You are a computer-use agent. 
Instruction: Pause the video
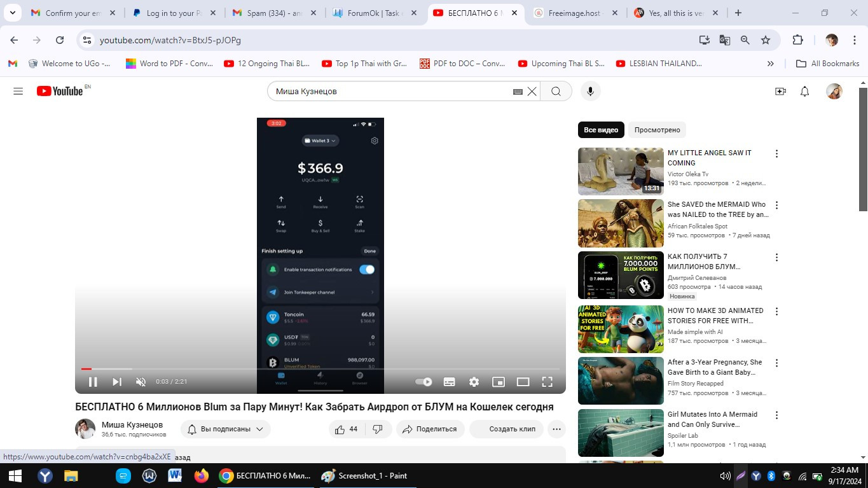[x=93, y=382]
